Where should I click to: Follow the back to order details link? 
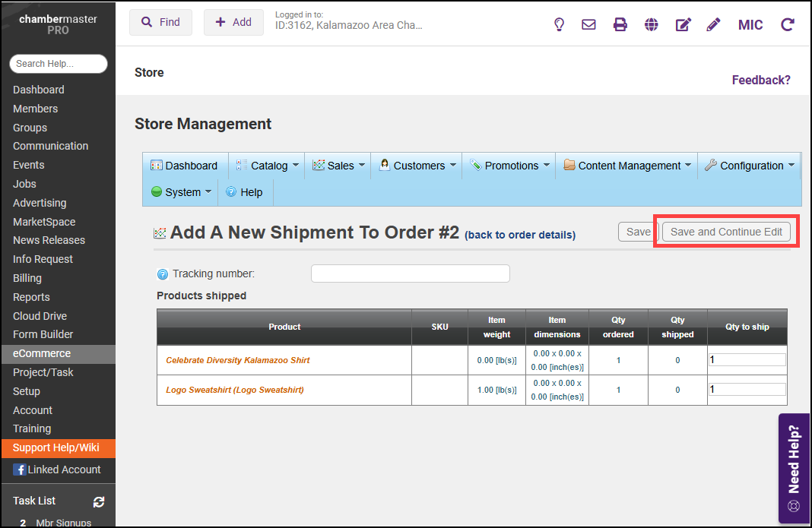click(x=520, y=235)
